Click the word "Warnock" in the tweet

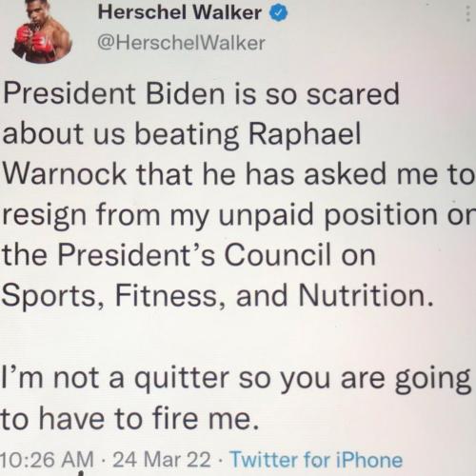[x=65, y=174]
